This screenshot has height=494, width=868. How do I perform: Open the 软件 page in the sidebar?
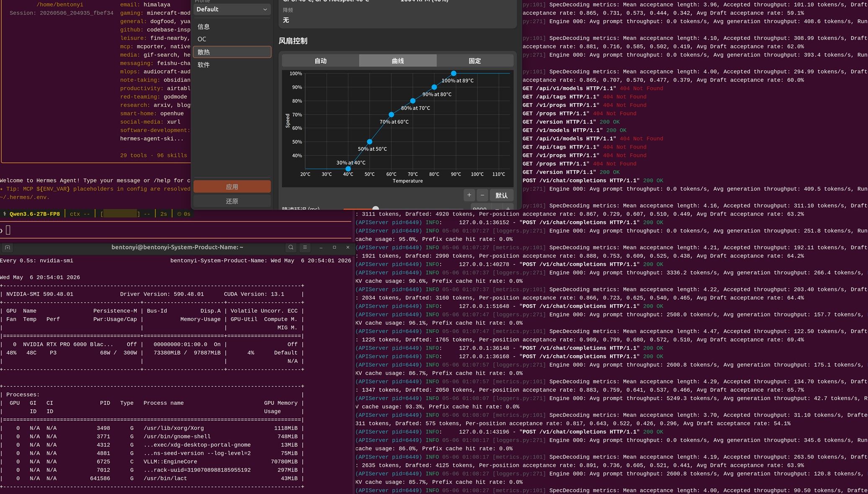coord(232,65)
